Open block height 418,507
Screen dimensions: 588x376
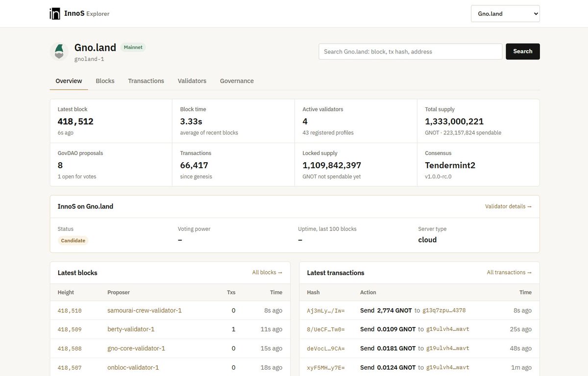pos(70,368)
